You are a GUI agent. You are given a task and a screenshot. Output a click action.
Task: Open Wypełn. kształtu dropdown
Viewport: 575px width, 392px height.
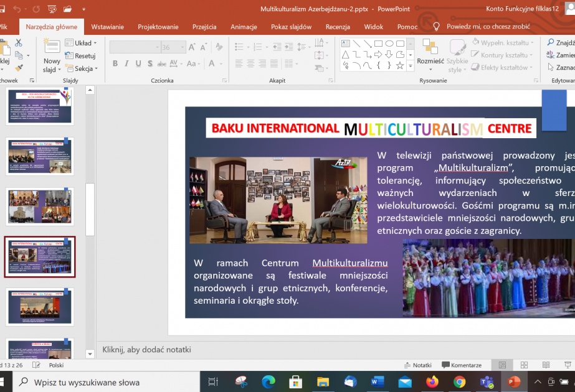coord(503,42)
